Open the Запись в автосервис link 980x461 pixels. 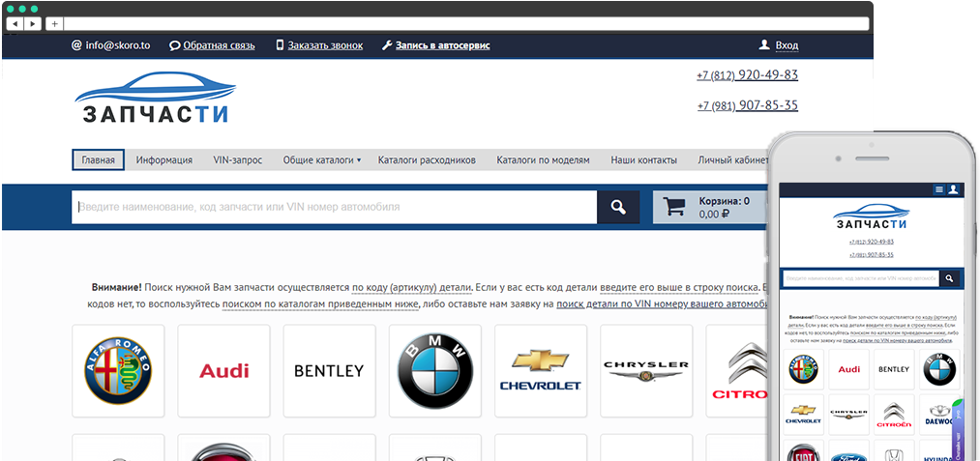(442, 45)
